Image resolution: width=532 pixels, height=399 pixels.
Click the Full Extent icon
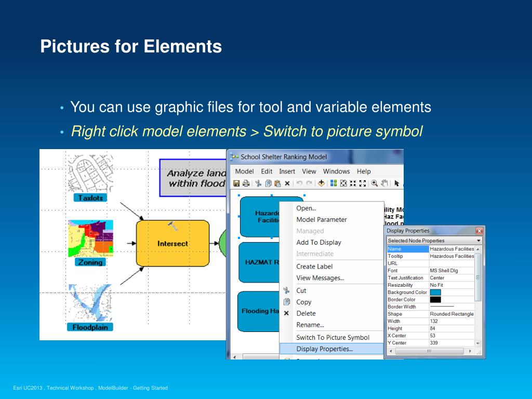pos(343,183)
